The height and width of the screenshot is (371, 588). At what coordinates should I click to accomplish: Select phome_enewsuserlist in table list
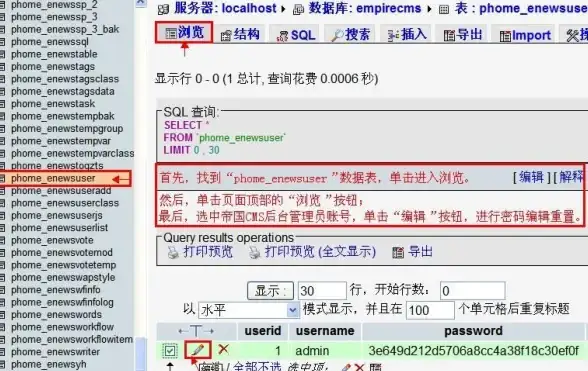pos(60,228)
